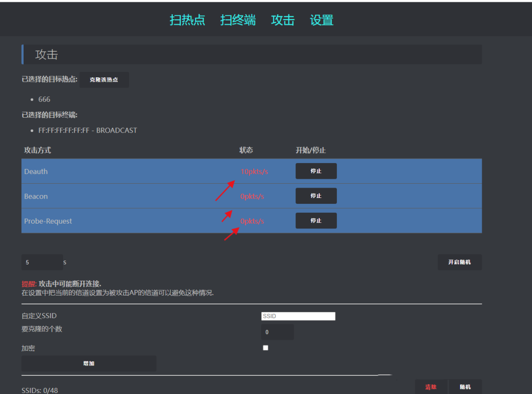This screenshot has width=532, height=394.
Task: Select the target hotspot 666 entry
Action: 44,99
